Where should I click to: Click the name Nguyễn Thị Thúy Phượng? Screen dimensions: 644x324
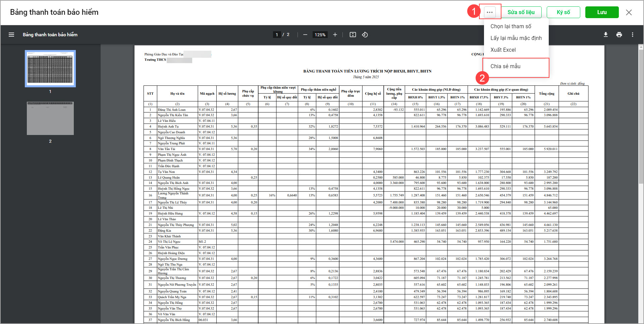[176, 225]
